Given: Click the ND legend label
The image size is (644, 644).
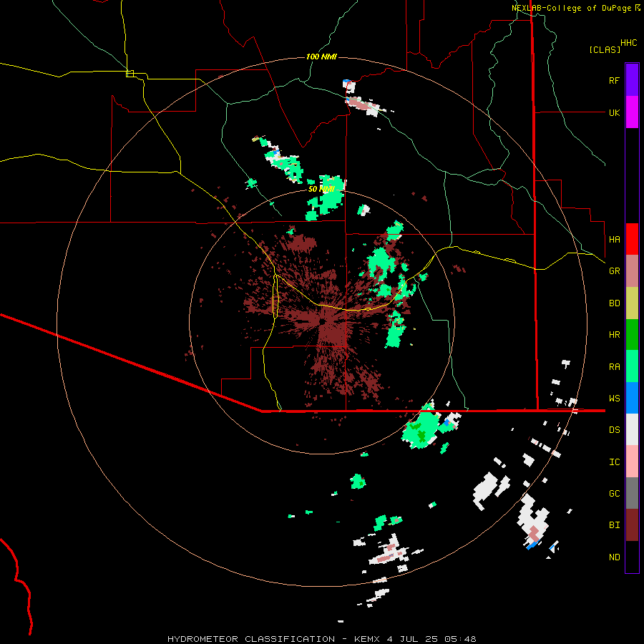Looking at the screenshot, I should 614,557.
